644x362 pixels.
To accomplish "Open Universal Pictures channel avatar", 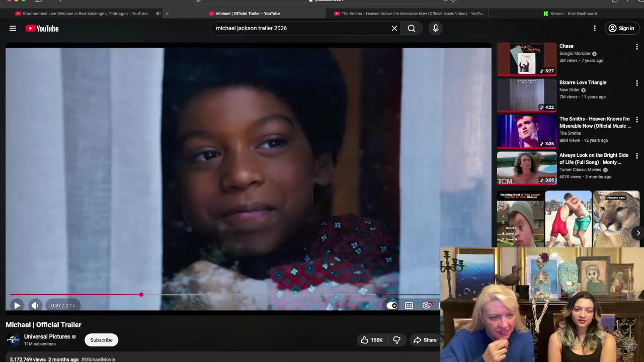I will tap(13, 340).
